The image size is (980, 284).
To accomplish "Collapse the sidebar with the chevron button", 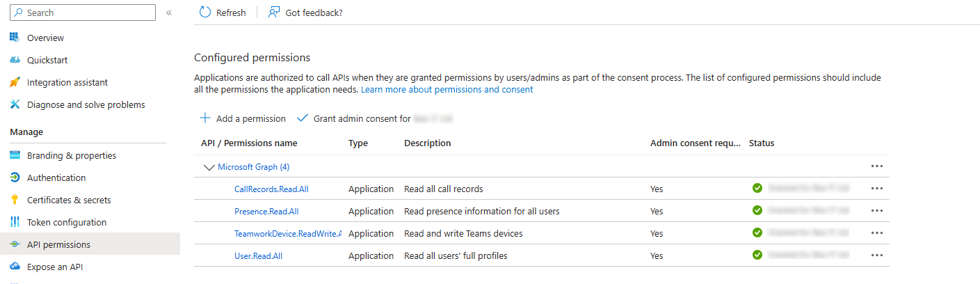I will click(x=169, y=13).
